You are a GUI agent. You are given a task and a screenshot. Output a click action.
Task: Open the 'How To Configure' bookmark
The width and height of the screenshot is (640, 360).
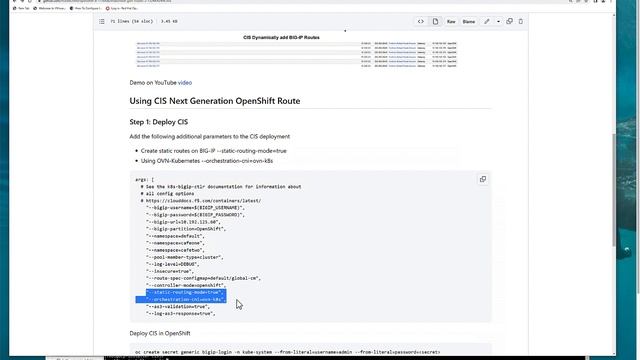click(x=85, y=8)
